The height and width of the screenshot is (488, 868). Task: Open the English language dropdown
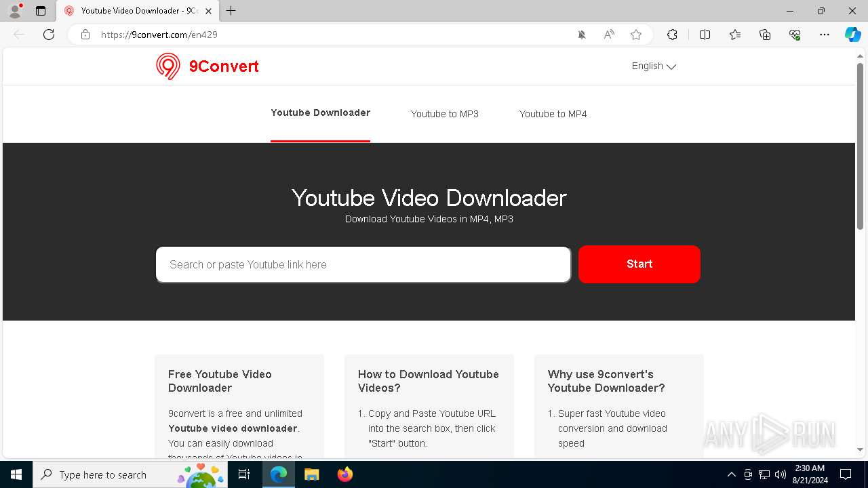(x=654, y=66)
